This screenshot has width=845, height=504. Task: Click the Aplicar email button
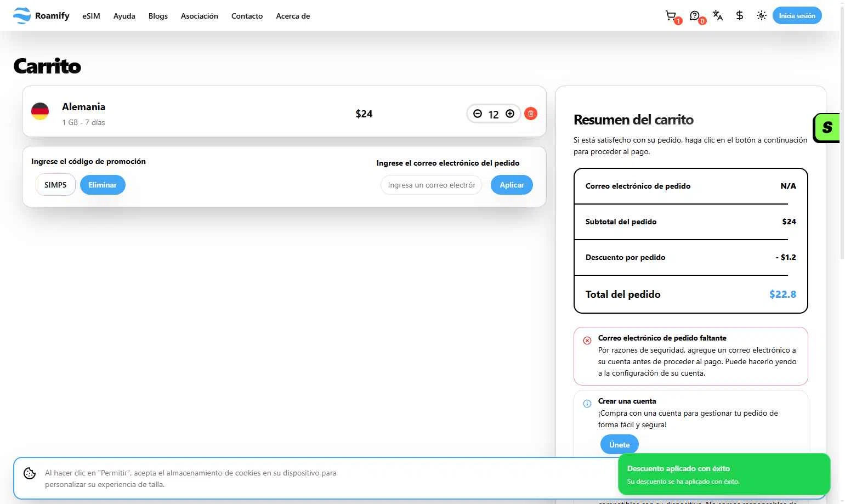click(512, 185)
